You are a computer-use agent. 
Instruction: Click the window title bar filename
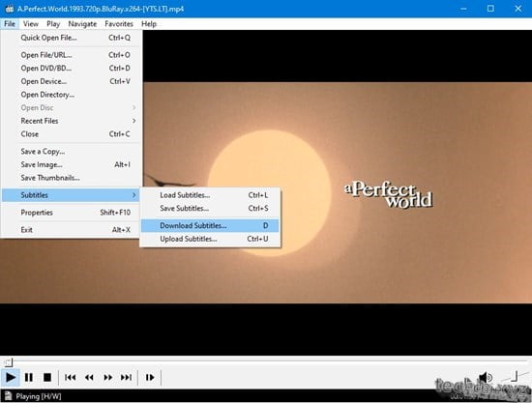coord(101,9)
